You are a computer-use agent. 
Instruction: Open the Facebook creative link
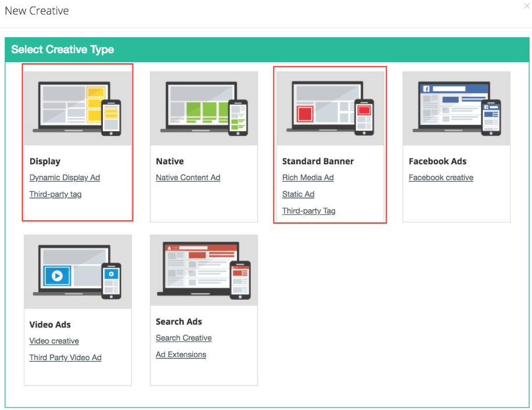click(x=441, y=178)
